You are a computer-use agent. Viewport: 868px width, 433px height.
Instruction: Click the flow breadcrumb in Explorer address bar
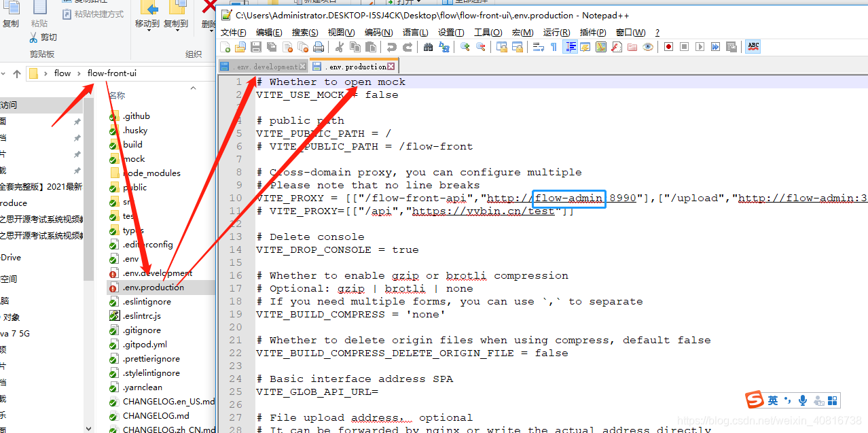(62, 73)
